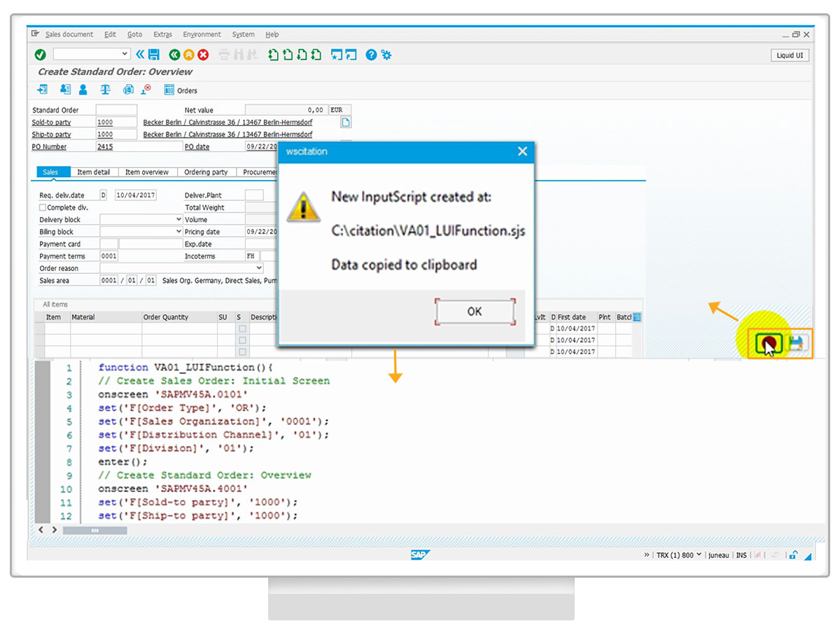Toggle the first row checkbox in All items
Image resolution: width=840 pixels, height=633 pixels.
point(242,328)
